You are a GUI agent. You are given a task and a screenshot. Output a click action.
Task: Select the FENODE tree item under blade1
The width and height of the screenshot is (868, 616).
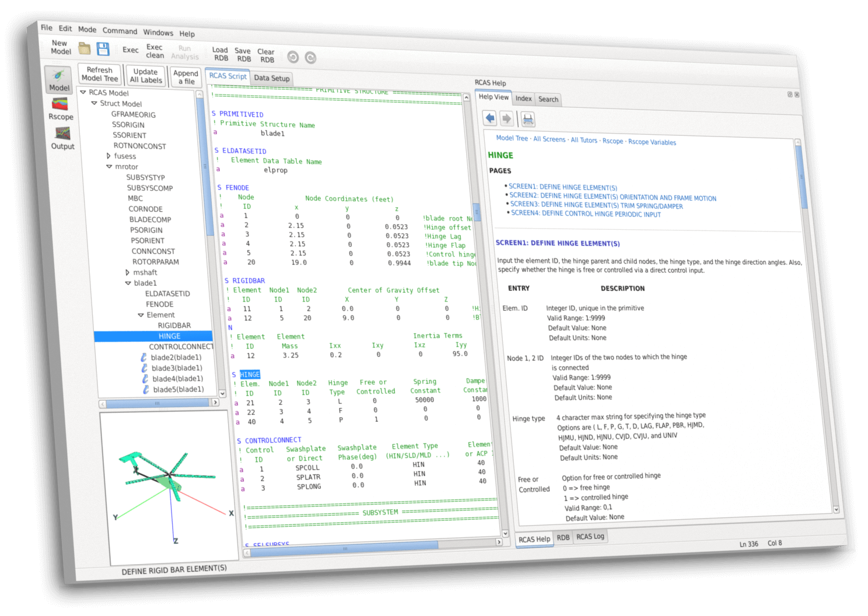pyautogui.click(x=159, y=304)
